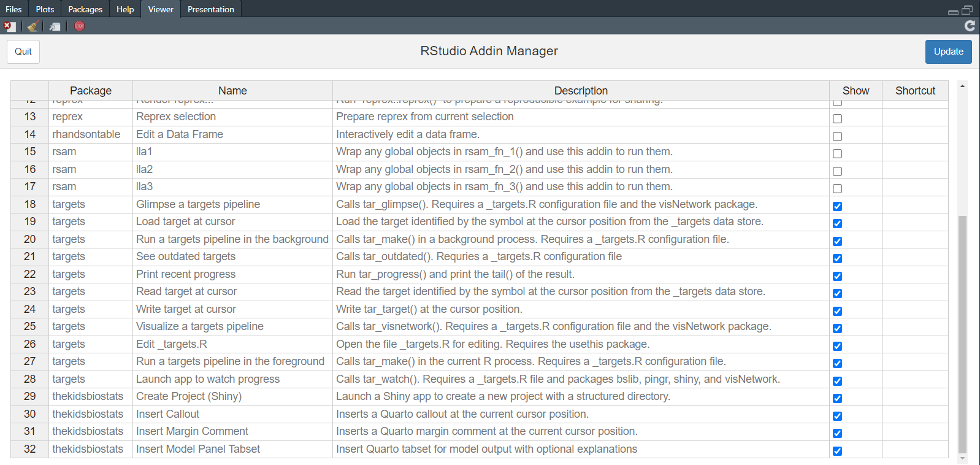Click the blue Update button
980x465 pixels.
[949, 52]
